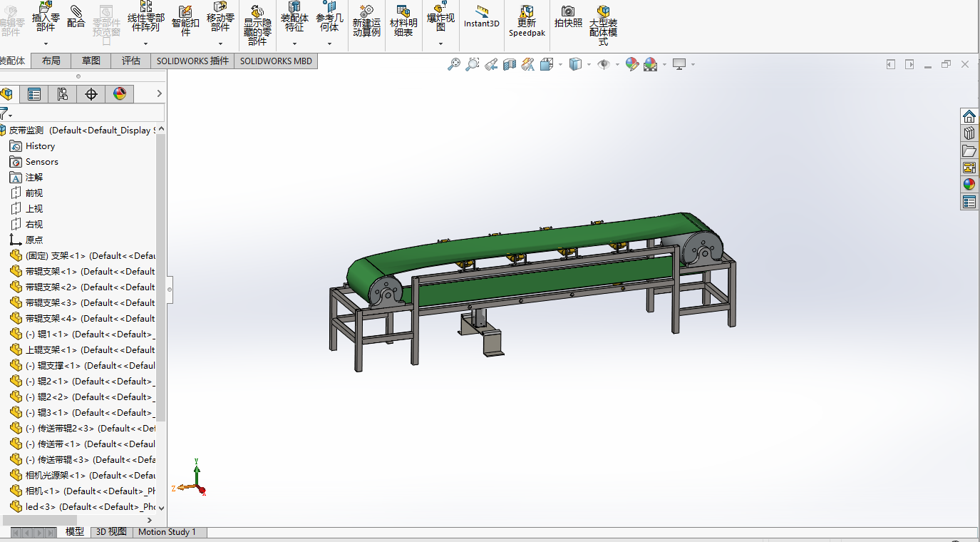Switch to the 布局 (Layout) tab
980x542 pixels.
click(51, 61)
